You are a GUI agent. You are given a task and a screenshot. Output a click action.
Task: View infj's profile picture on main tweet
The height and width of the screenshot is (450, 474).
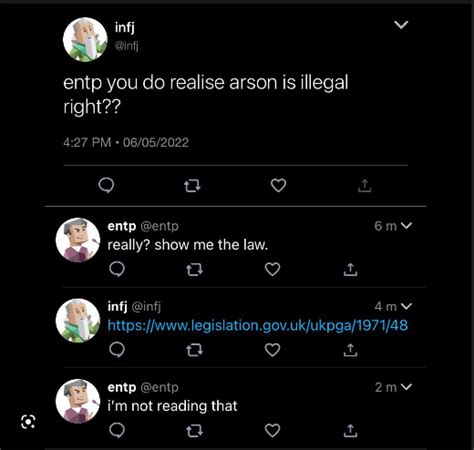(85, 40)
